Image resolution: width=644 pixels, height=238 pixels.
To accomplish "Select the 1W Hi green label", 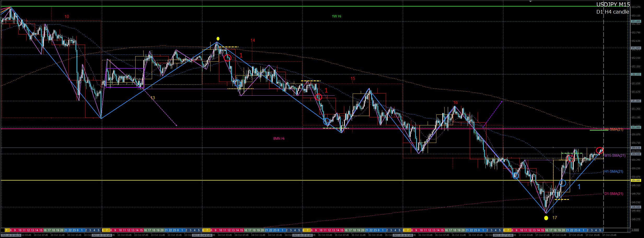I will (336, 16).
